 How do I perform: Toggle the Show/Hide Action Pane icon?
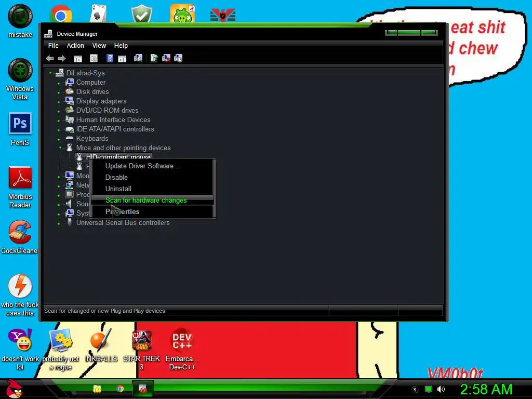click(122, 58)
